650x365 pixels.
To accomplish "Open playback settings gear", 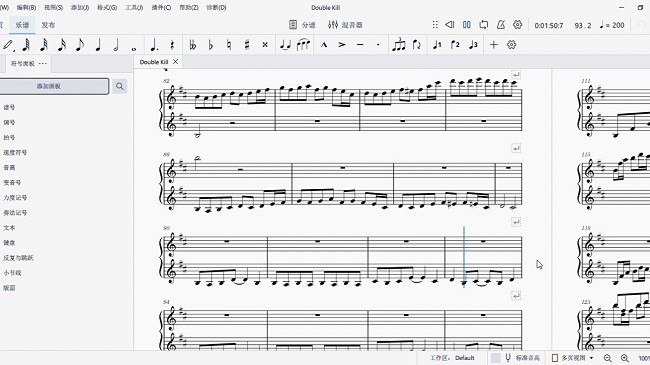I will coord(517,25).
